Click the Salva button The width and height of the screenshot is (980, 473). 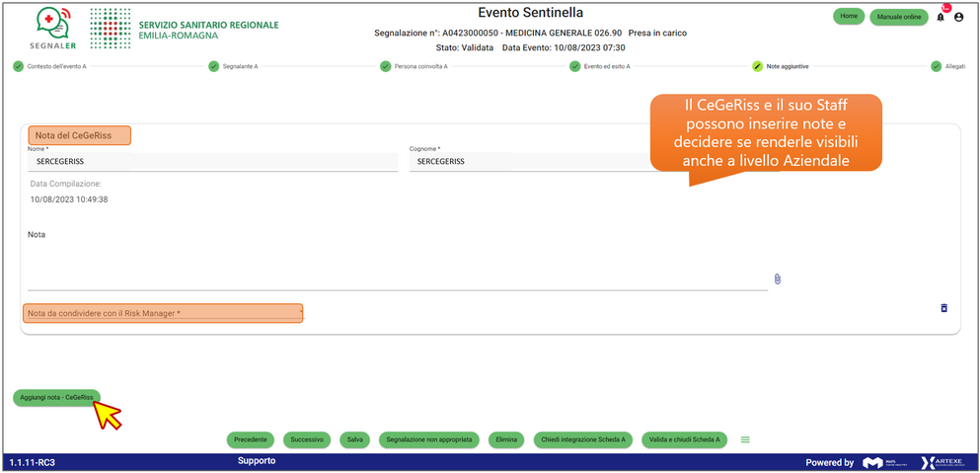(354, 439)
